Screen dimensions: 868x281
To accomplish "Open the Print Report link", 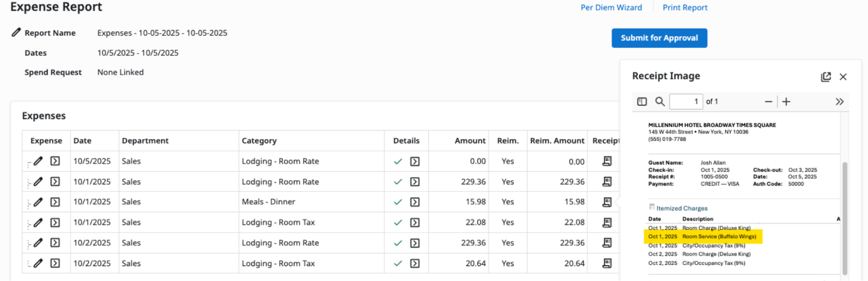I will pos(685,7).
